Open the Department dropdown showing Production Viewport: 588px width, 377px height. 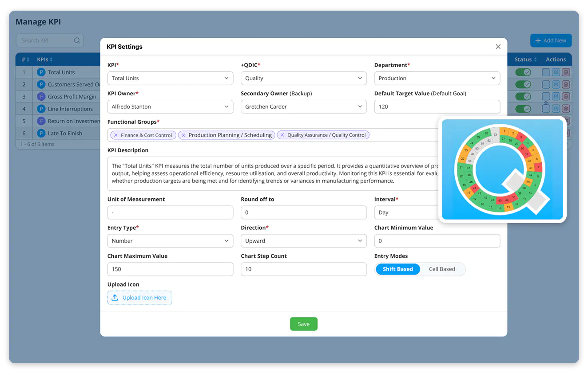click(437, 78)
